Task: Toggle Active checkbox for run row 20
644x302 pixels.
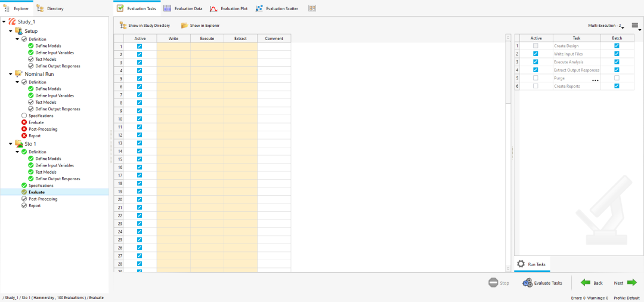Action: coord(140,199)
